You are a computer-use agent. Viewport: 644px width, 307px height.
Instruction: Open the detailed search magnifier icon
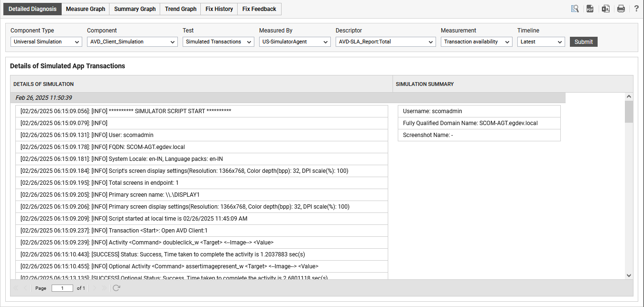pyautogui.click(x=575, y=9)
